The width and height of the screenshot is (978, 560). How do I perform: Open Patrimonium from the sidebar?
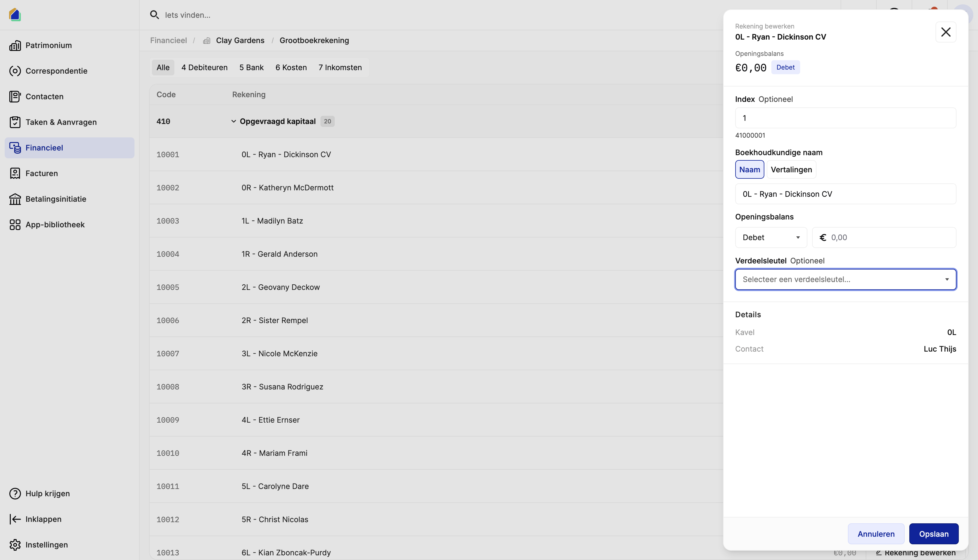tap(70, 45)
